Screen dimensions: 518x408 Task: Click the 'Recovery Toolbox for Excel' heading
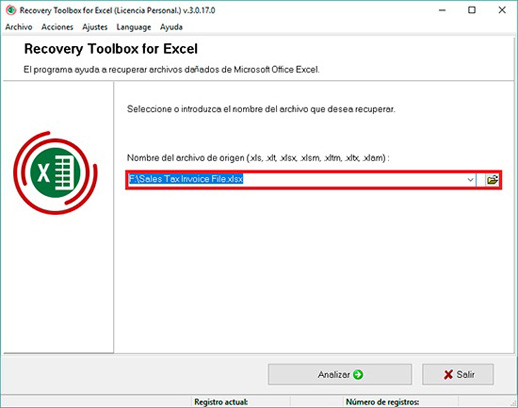point(111,49)
